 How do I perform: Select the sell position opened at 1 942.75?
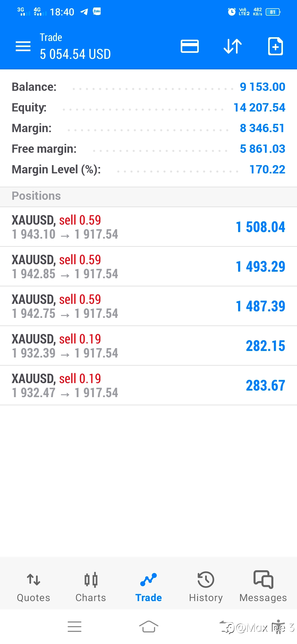[148, 306]
